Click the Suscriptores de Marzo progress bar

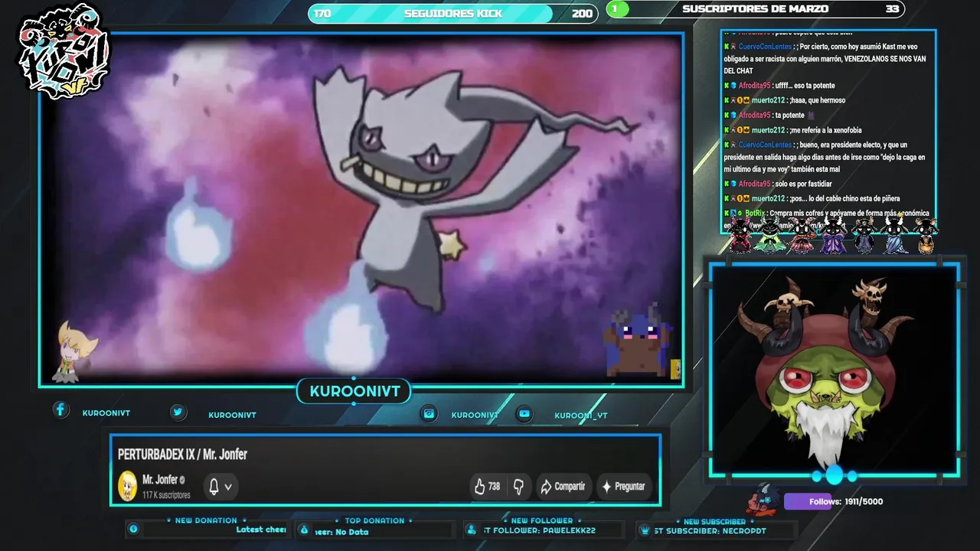(x=756, y=9)
